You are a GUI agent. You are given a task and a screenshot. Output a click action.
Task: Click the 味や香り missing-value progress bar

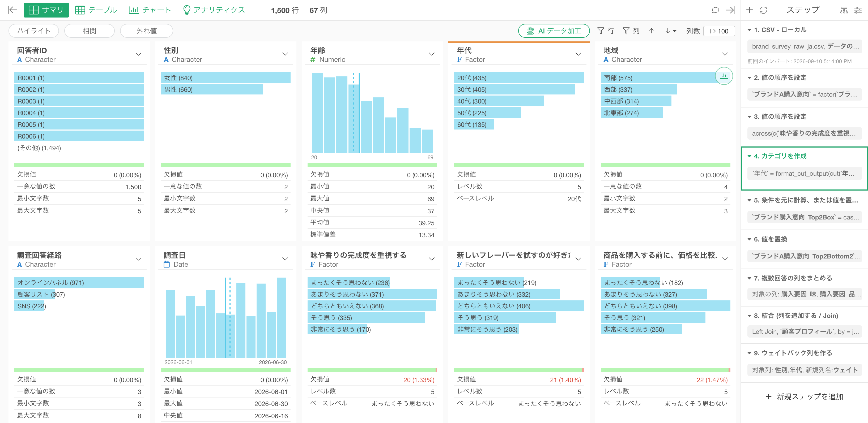coord(372,370)
